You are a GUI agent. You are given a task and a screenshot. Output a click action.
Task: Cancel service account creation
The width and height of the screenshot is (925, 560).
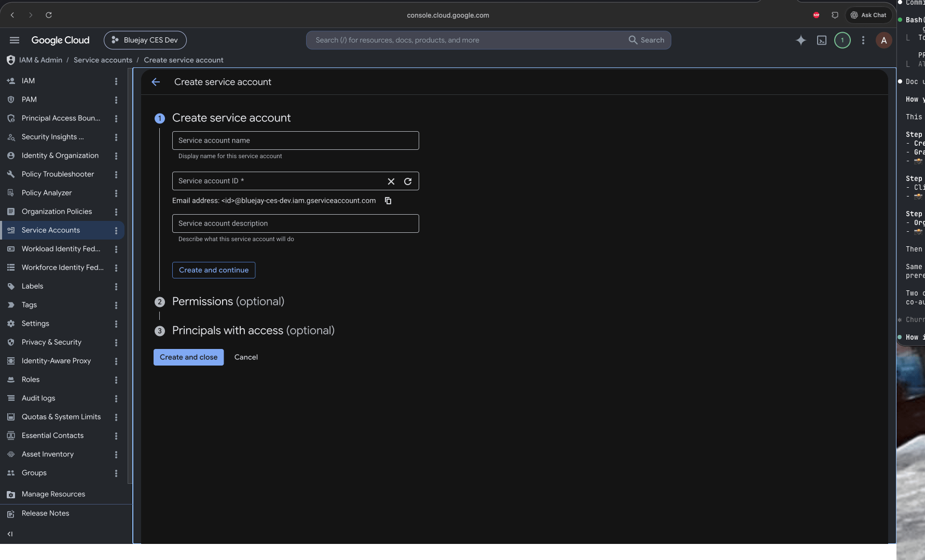click(246, 357)
